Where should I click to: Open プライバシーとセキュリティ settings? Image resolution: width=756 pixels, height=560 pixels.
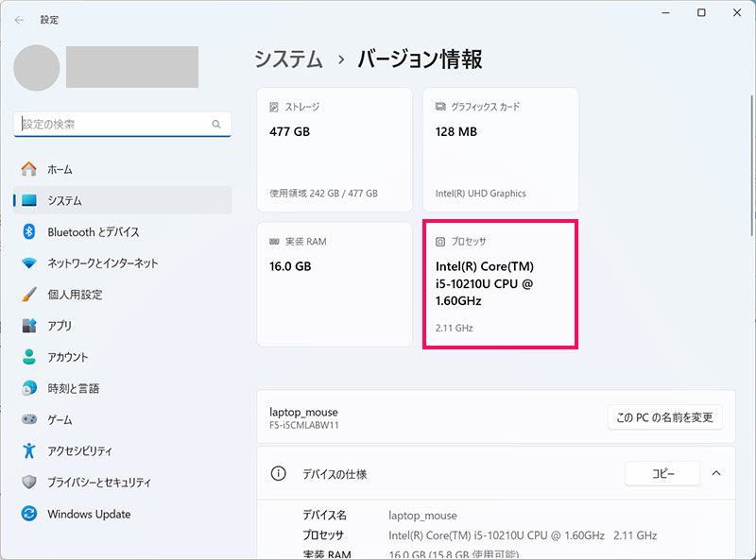123,482
